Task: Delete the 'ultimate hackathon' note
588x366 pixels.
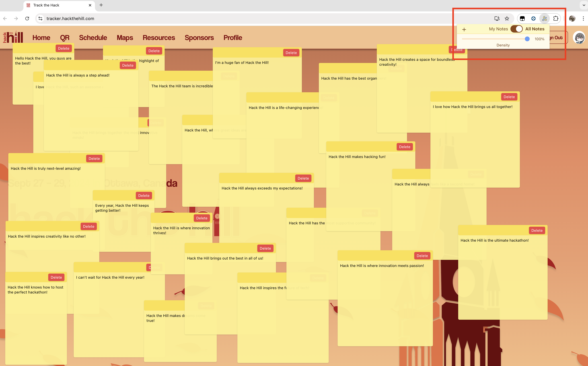Action: [x=537, y=230]
